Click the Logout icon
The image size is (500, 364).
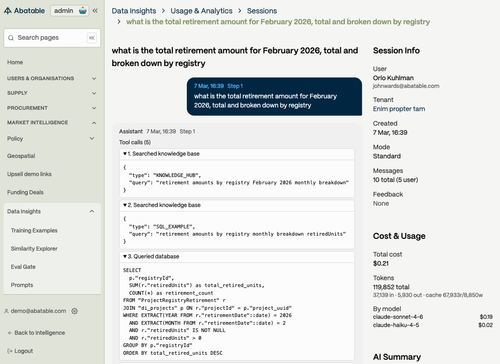[10, 351]
